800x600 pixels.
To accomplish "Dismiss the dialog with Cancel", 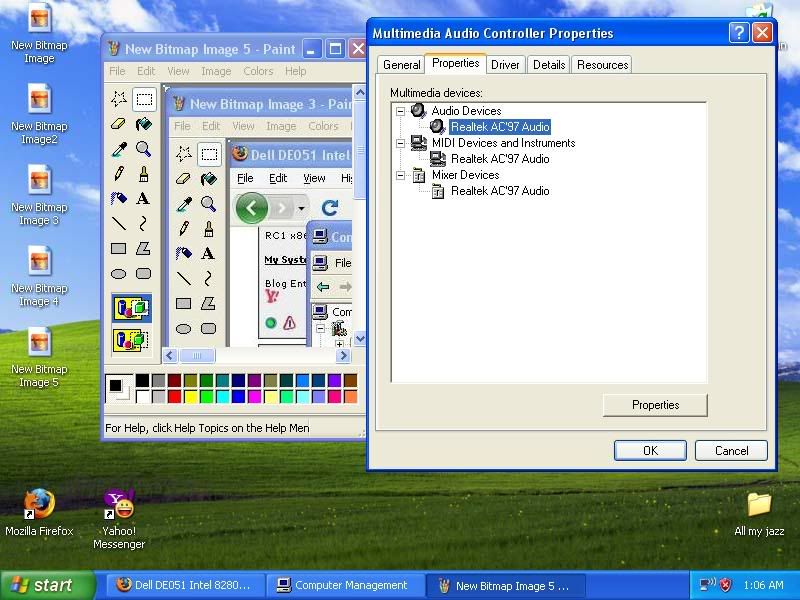I will [x=731, y=451].
